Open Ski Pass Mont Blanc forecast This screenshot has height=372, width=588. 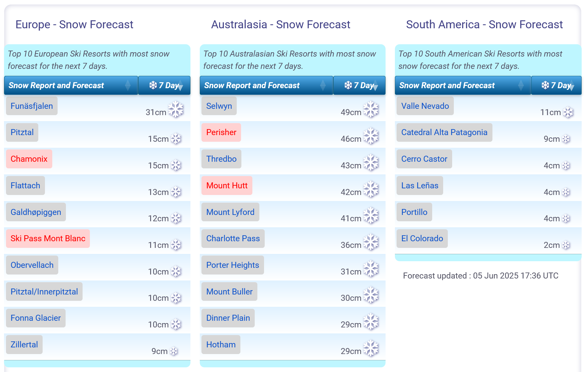[x=48, y=239]
